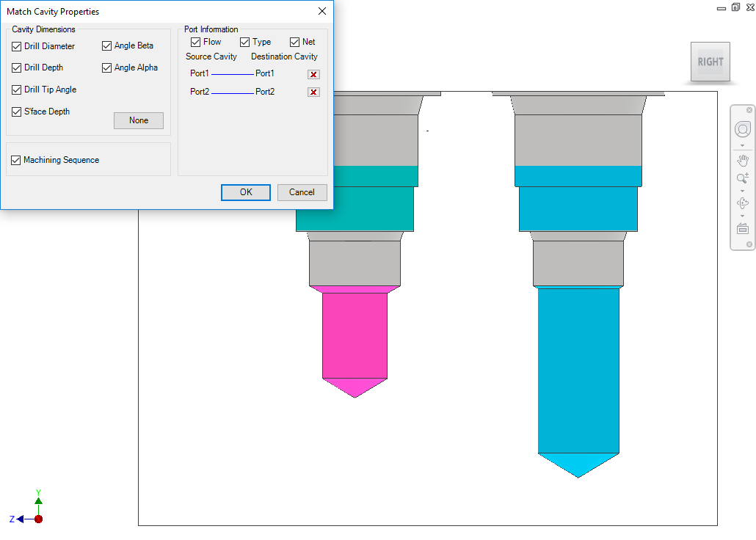Open the Full Navigation Wheel tool

[742, 130]
